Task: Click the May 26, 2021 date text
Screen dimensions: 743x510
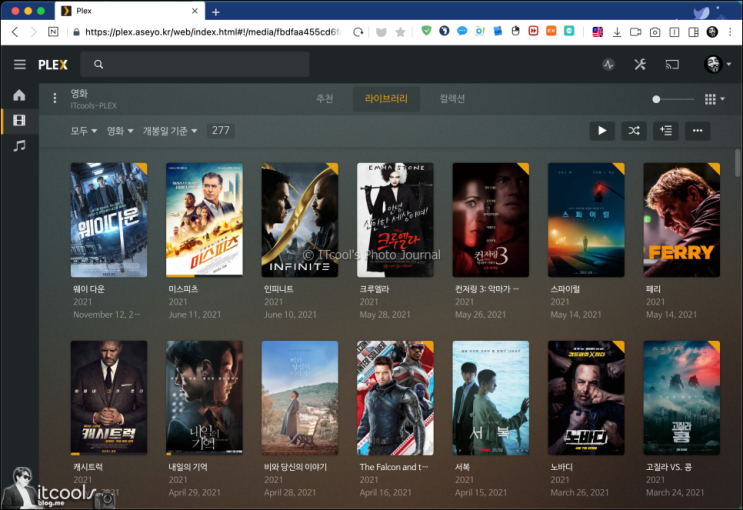Action: (480, 315)
